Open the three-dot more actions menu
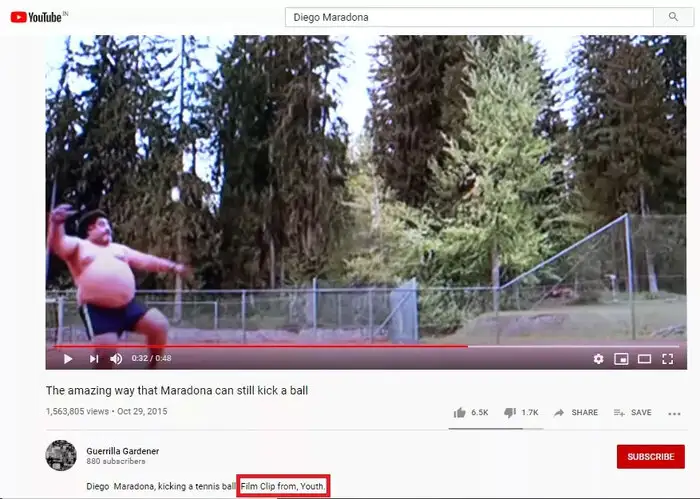Screen dimensions: 700x499 674,414
